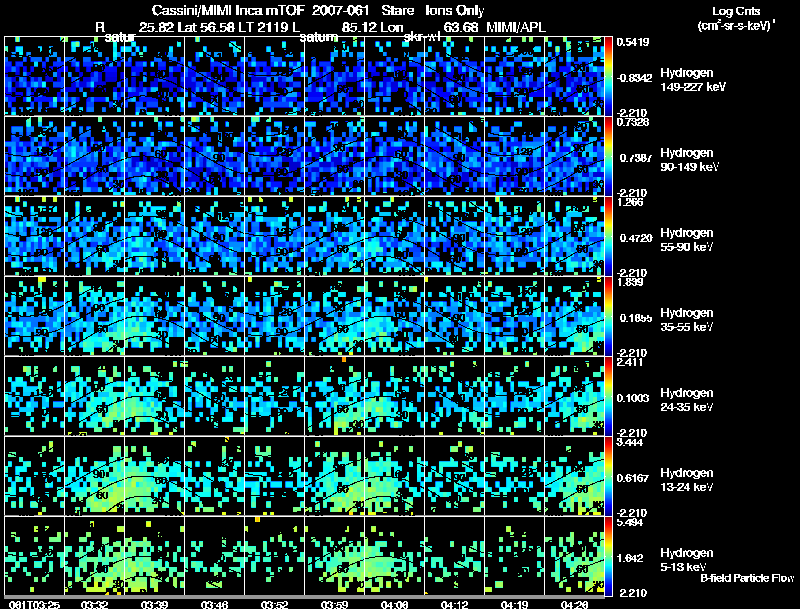Select the Hydrogen 24-35 keV row label
Image resolution: width=800 pixels, height=609 pixels.
click(687, 400)
